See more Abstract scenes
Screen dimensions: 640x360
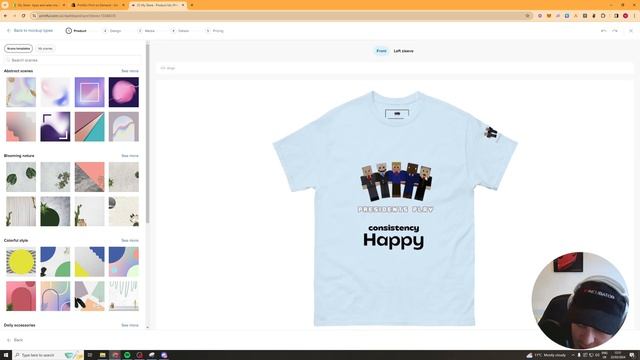point(130,71)
